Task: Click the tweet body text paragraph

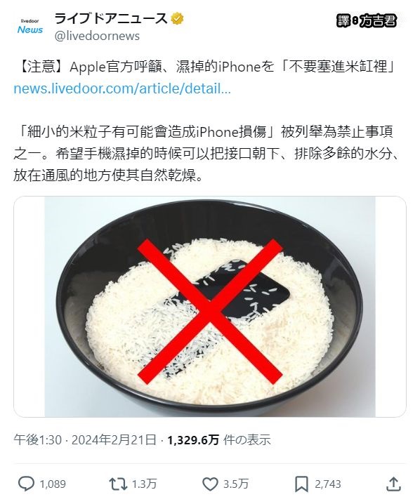Action: 206,154
